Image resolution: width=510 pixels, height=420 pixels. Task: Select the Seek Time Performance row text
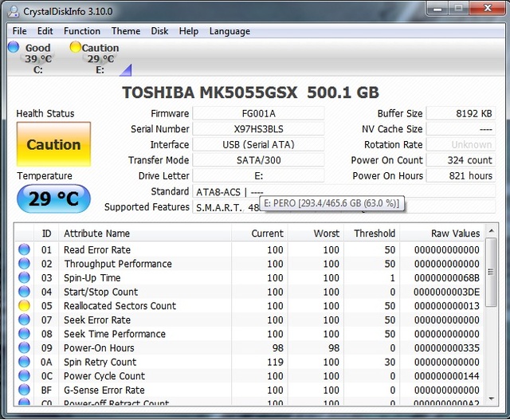coord(115,334)
